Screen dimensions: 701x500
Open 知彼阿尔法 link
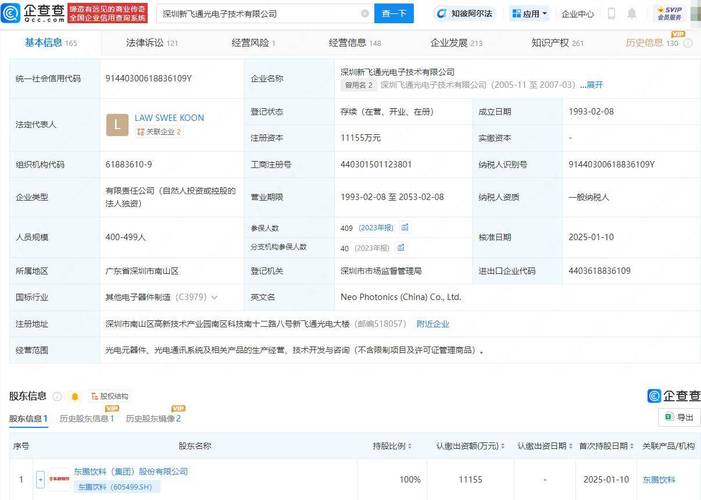[x=465, y=13]
